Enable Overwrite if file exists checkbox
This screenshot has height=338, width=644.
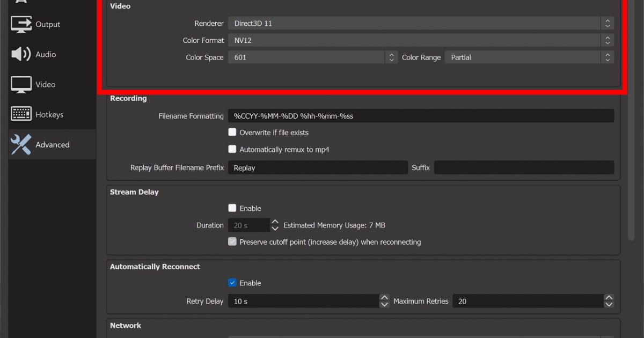tap(232, 132)
